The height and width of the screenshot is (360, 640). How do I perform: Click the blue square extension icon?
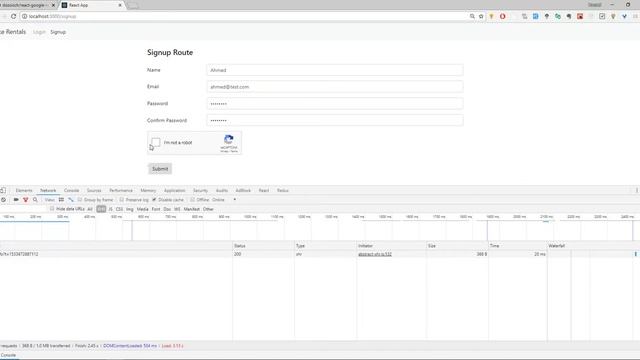(x=536, y=16)
